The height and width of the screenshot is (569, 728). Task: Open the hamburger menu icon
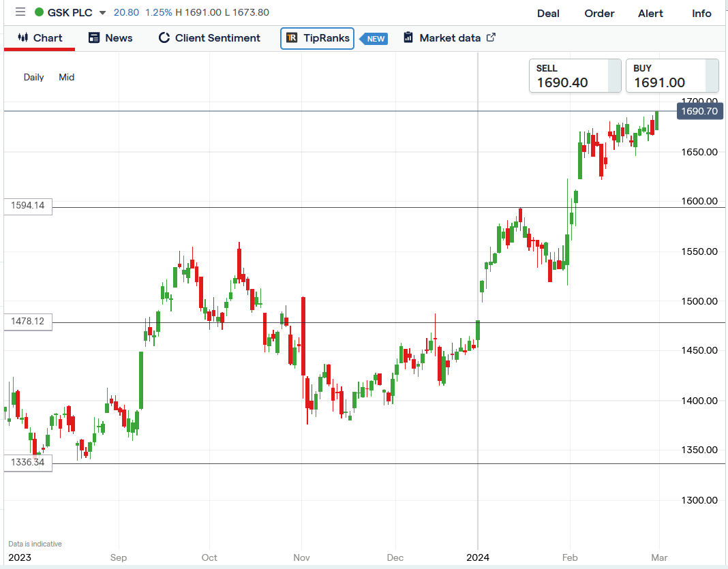[x=20, y=12]
